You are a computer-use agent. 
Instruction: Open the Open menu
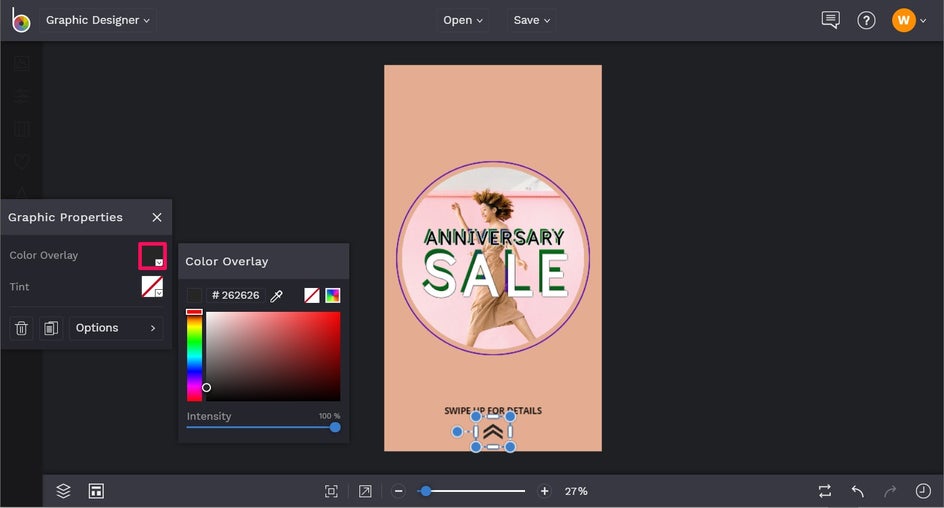[463, 20]
